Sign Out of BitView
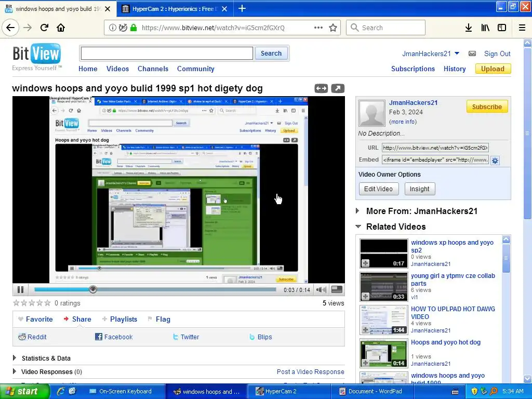The image size is (532, 399). click(x=497, y=54)
